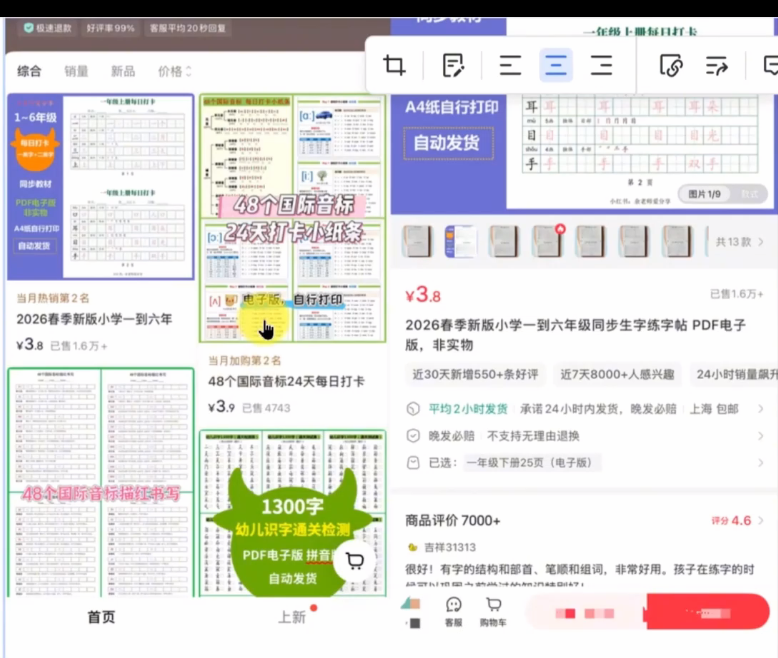
Task: Click the 自动发货 box in main image
Action: tap(448, 143)
